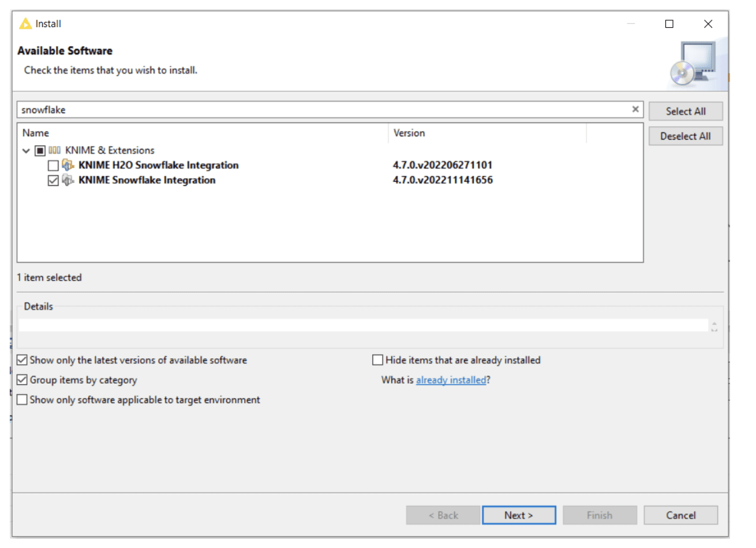Click the Finish button
This screenshot has width=756, height=548.
[x=600, y=515]
